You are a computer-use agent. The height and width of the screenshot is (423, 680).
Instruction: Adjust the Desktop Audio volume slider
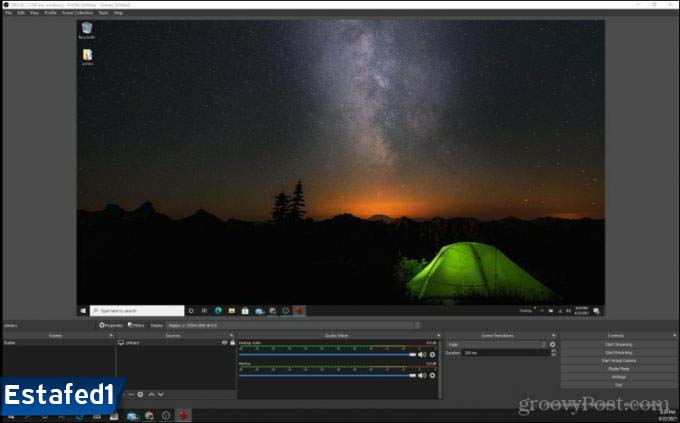click(x=327, y=354)
